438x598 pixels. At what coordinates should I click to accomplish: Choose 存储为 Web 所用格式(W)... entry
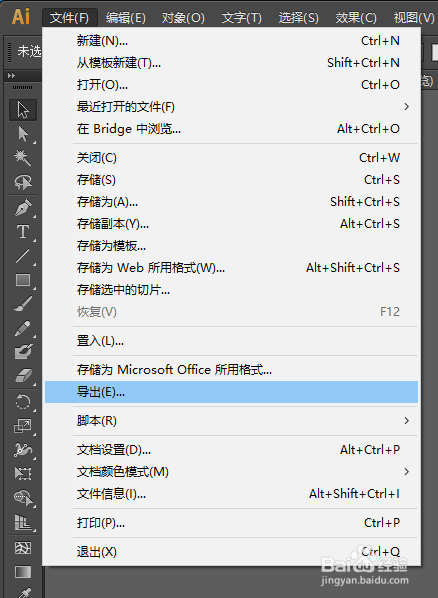click(232, 268)
